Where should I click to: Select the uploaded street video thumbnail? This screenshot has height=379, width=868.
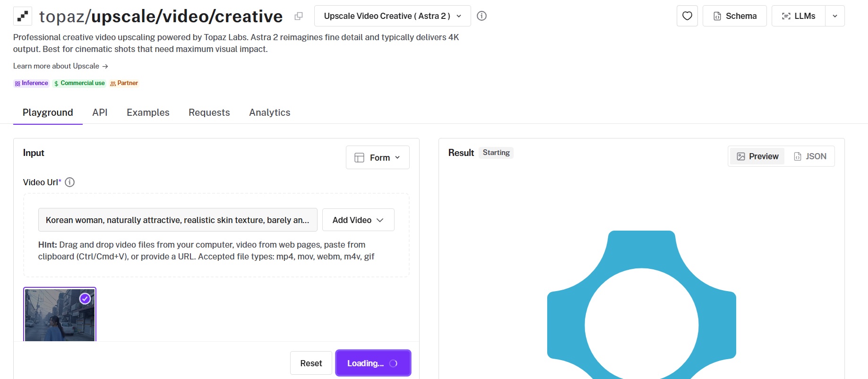point(60,315)
